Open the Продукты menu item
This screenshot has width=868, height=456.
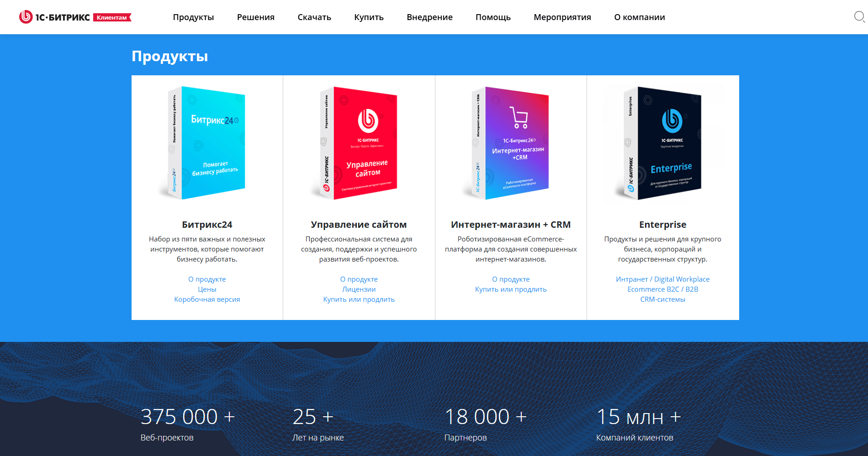pyautogui.click(x=193, y=17)
